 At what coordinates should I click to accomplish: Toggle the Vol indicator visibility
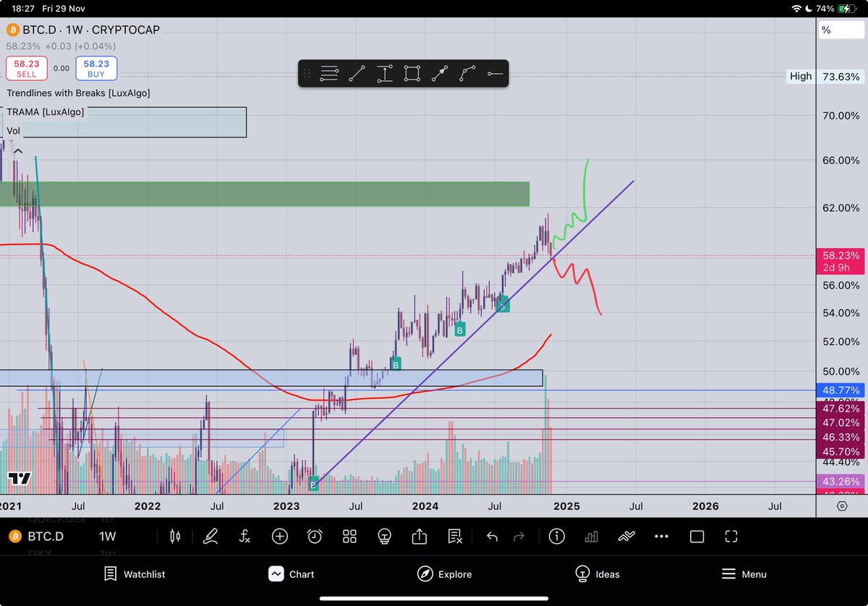click(12, 131)
